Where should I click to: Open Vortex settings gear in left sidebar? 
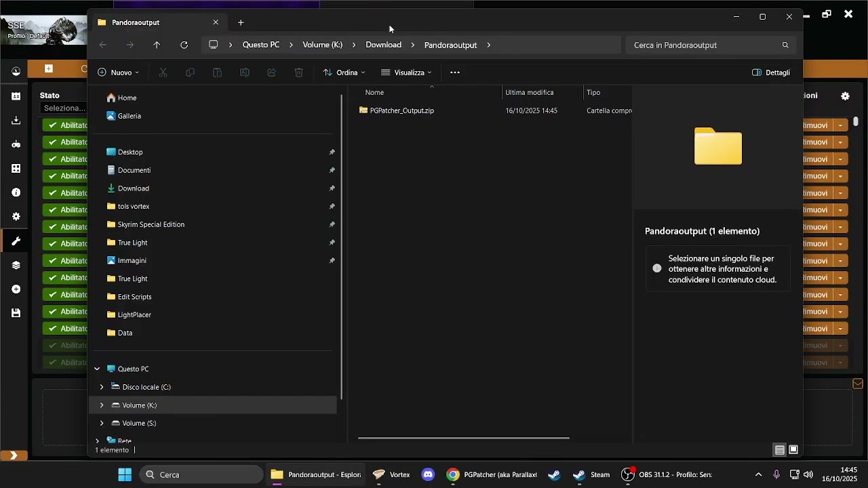[x=16, y=217]
